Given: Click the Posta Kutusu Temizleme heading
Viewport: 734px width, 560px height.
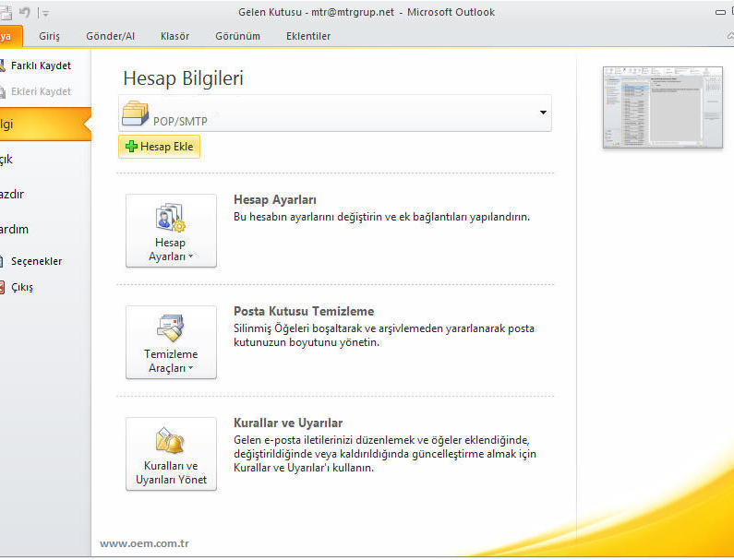Looking at the screenshot, I should [x=304, y=311].
